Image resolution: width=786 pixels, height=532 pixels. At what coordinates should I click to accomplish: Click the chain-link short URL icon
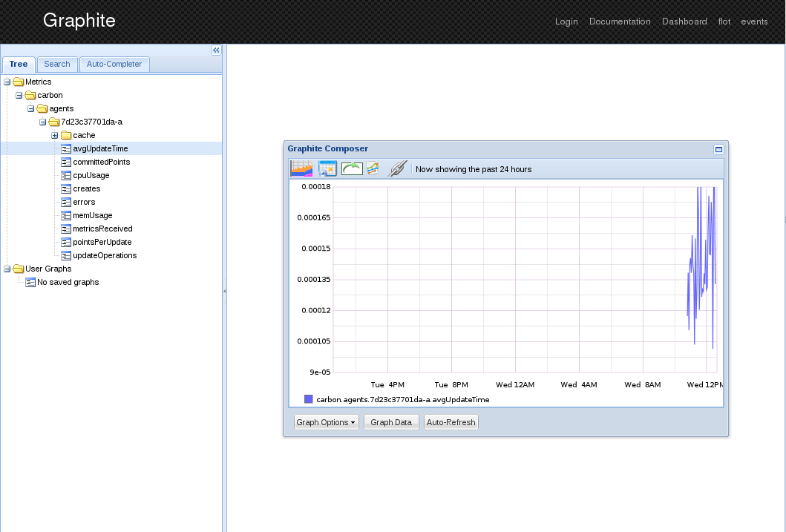point(396,169)
